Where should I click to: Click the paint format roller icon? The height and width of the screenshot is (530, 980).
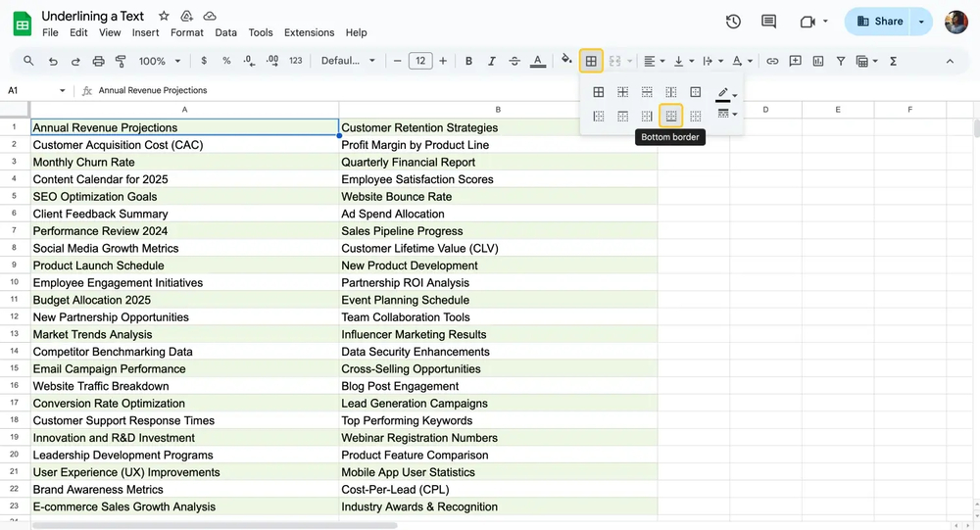tap(121, 61)
